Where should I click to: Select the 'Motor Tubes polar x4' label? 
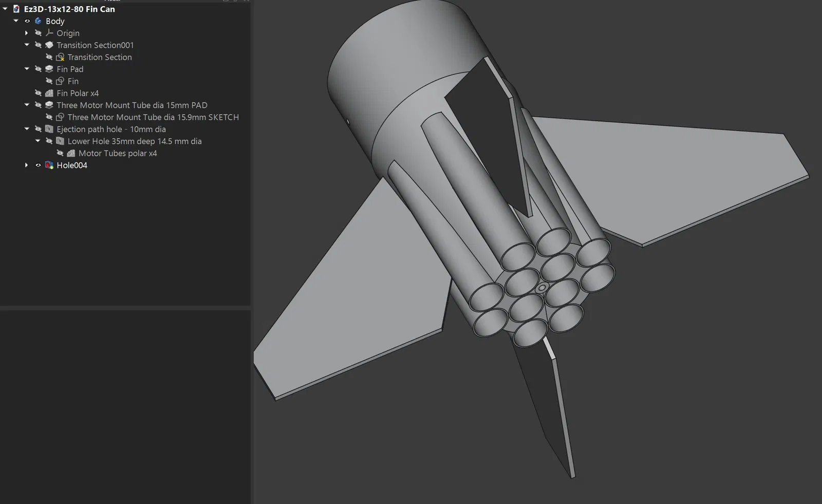(x=118, y=153)
